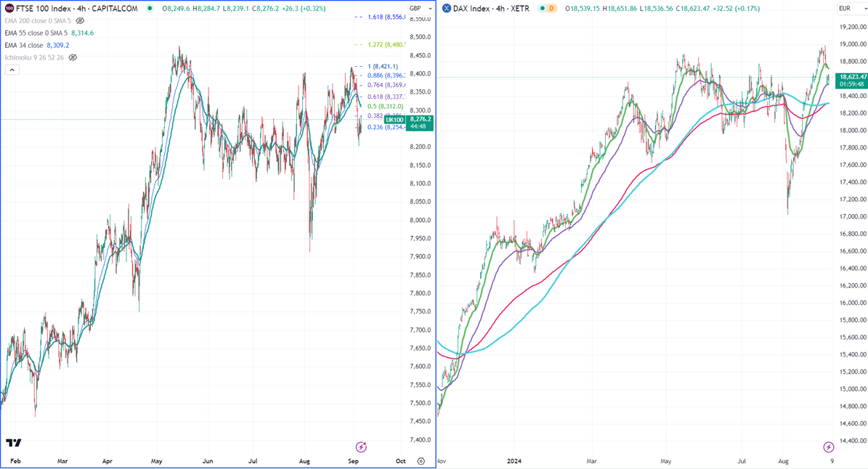
Task: Click the UK100 price label tag
Action: point(394,120)
